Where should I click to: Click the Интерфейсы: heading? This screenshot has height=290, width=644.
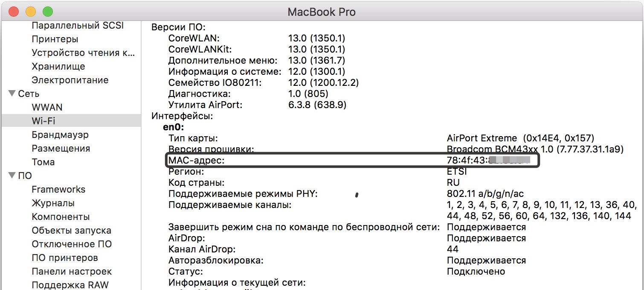tap(182, 116)
